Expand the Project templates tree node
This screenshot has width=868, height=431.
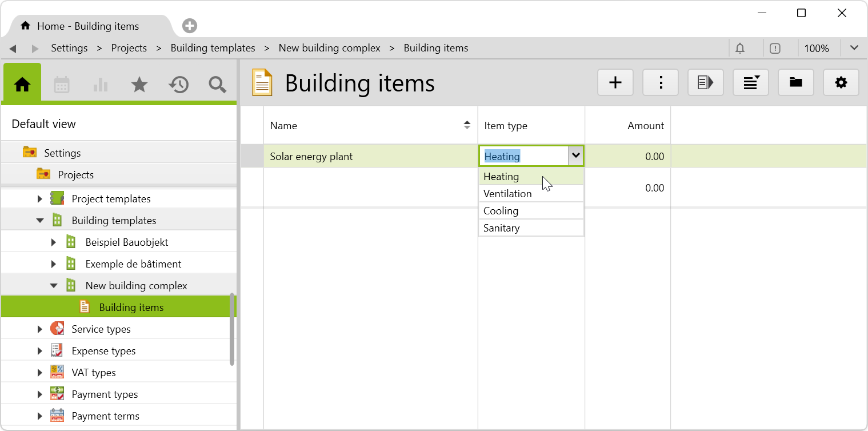(39, 199)
